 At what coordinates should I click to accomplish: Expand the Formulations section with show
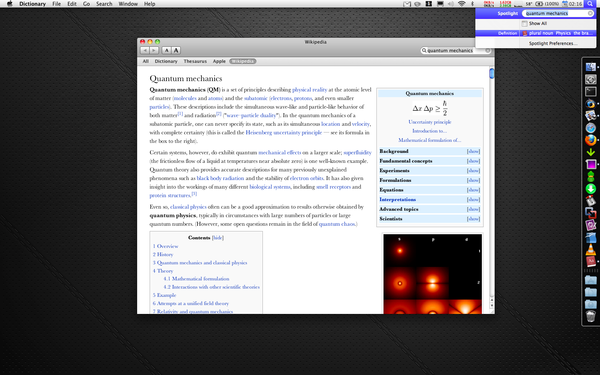pos(473,180)
